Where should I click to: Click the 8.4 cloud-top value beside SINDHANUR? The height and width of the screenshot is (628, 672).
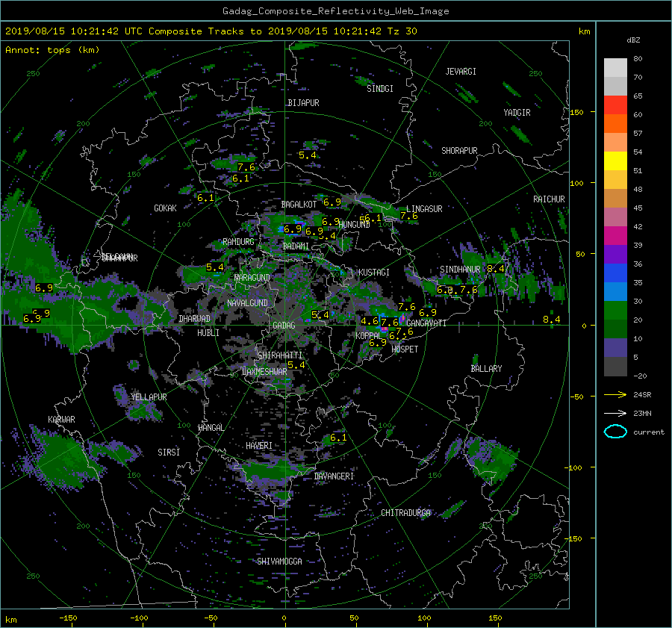(496, 269)
